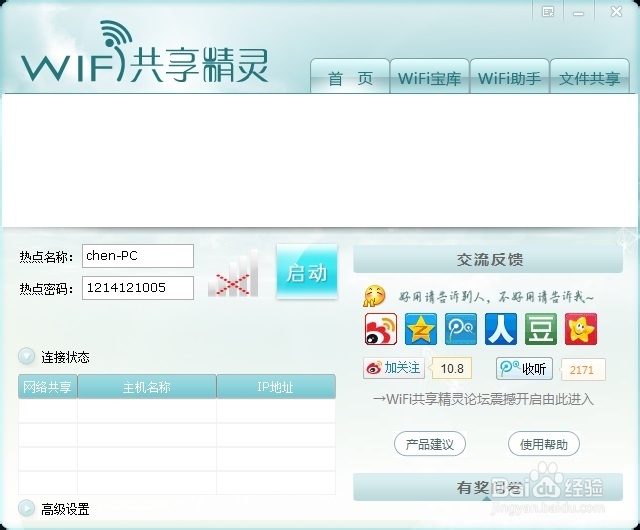Viewport: 640px width, 530px height.
Task: Click the IP地址 column header
Action: [x=276, y=386]
